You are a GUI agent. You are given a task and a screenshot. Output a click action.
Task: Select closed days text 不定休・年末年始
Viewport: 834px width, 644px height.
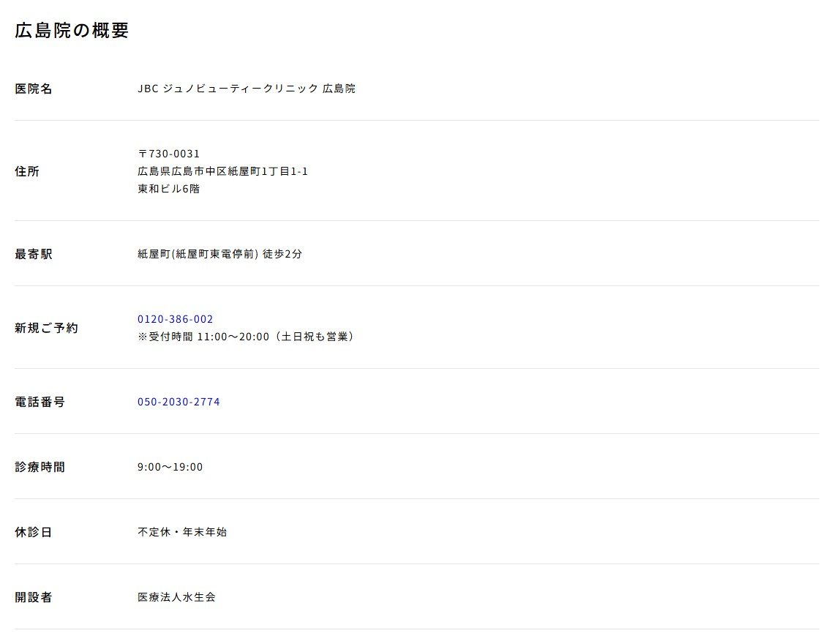(x=182, y=532)
